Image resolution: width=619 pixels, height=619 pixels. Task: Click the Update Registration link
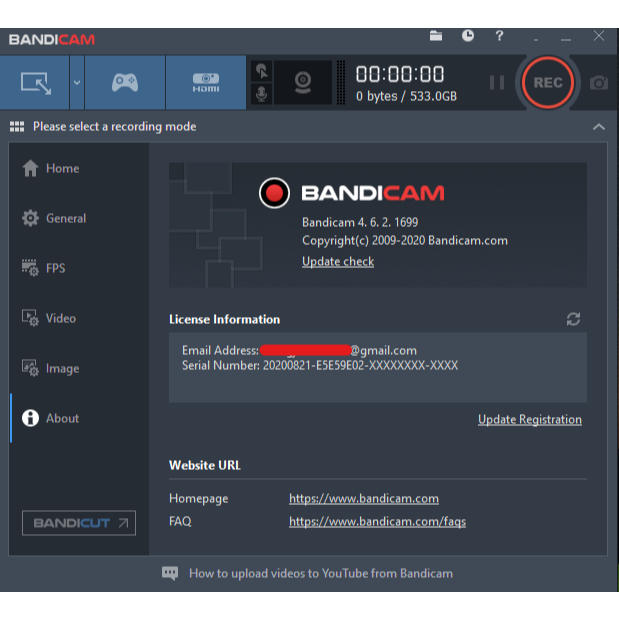[x=529, y=420]
